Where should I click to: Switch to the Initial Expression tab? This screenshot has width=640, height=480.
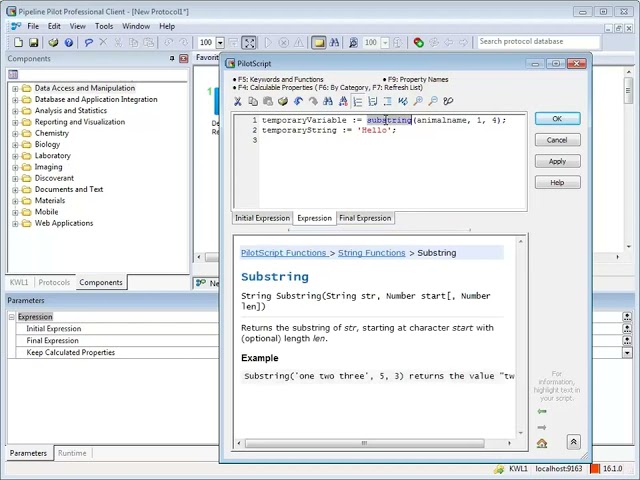point(262,218)
